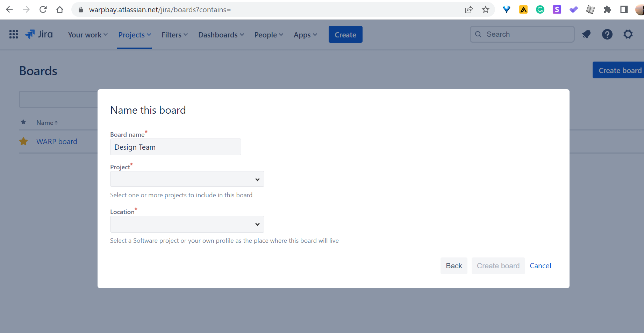Open notifications via the bell icon
644x333 pixels.
[x=586, y=34]
